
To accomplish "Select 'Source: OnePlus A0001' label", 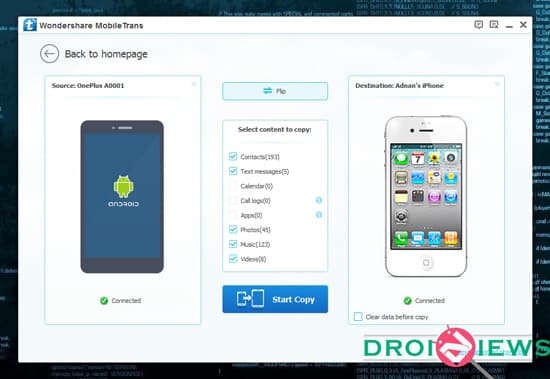I will [x=88, y=86].
